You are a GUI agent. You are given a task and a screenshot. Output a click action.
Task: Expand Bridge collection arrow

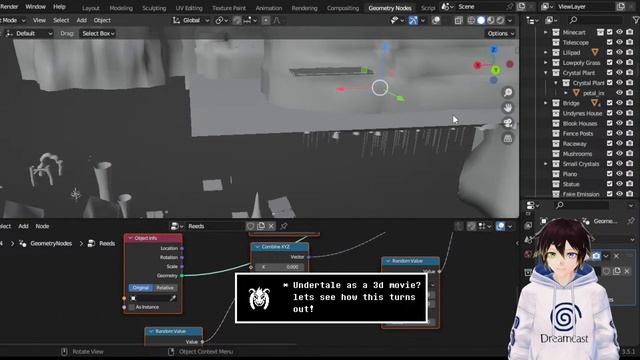[546, 103]
